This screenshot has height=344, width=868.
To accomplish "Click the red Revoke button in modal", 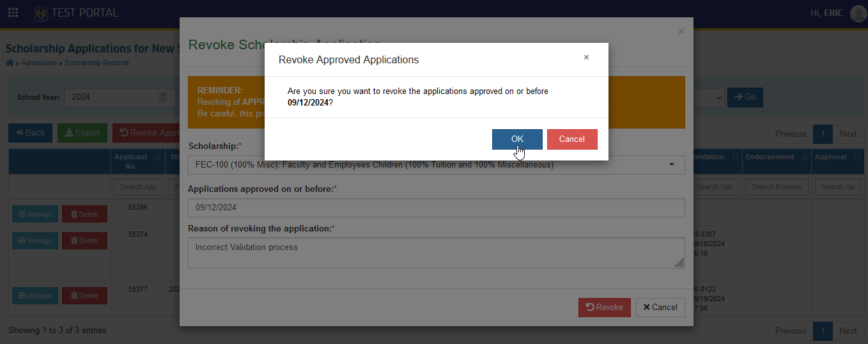I will click(x=605, y=308).
